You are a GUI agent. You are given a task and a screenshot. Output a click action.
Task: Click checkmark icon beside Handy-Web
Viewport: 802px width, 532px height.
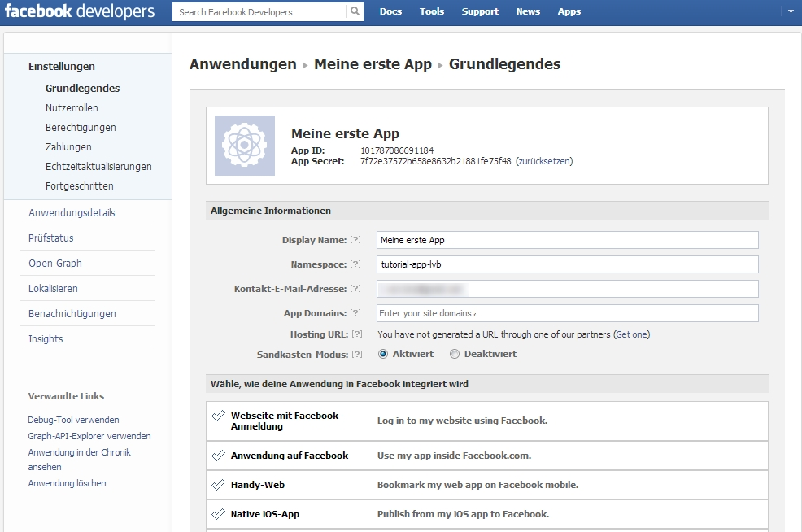[219, 485]
